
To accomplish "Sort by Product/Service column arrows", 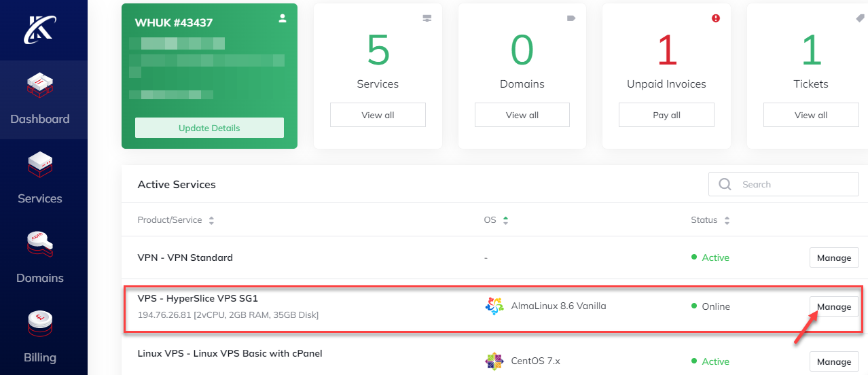I will pos(211,221).
